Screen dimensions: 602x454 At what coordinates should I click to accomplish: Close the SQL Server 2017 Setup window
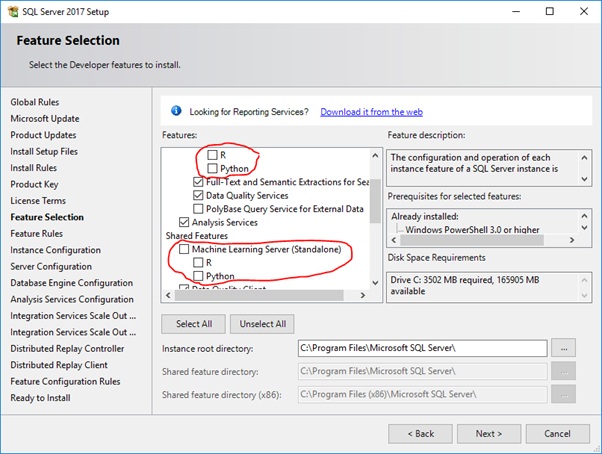[x=584, y=11]
